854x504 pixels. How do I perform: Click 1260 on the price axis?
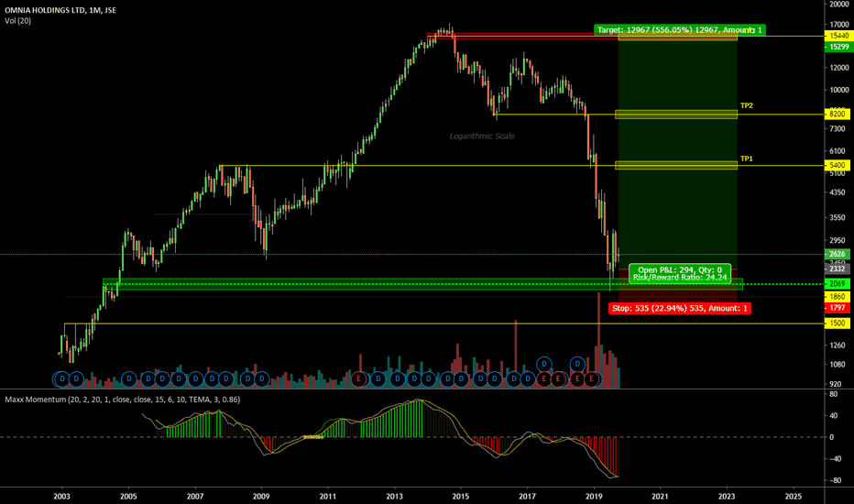pos(838,345)
